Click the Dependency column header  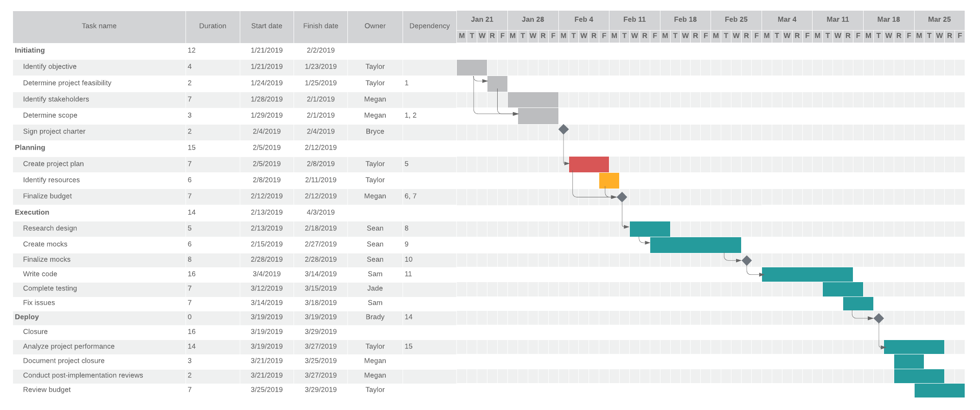click(x=429, y=26)
